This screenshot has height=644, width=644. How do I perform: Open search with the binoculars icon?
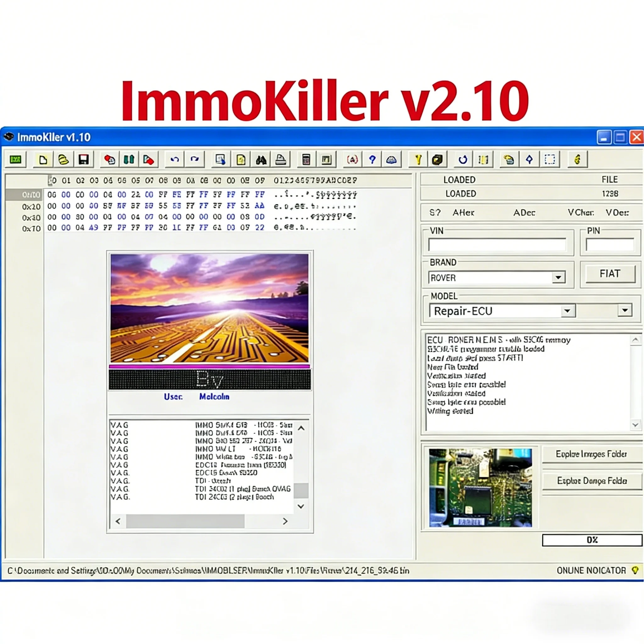tap(261, 160)
